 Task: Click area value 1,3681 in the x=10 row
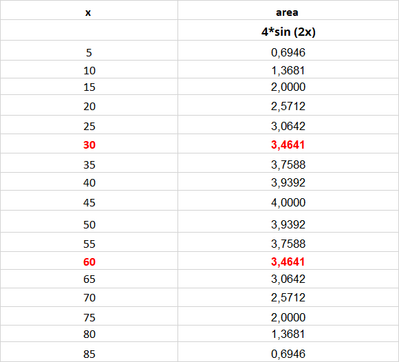(x=288, y=69)
